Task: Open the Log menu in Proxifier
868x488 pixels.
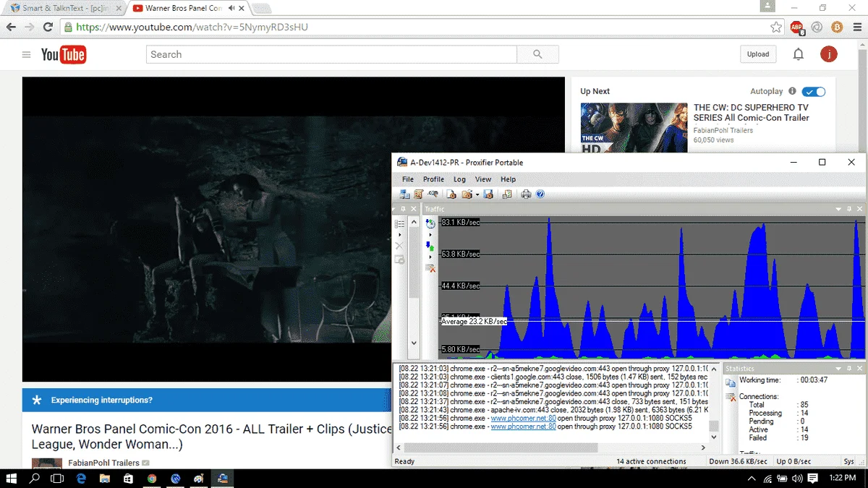Action: coord(459,179)
